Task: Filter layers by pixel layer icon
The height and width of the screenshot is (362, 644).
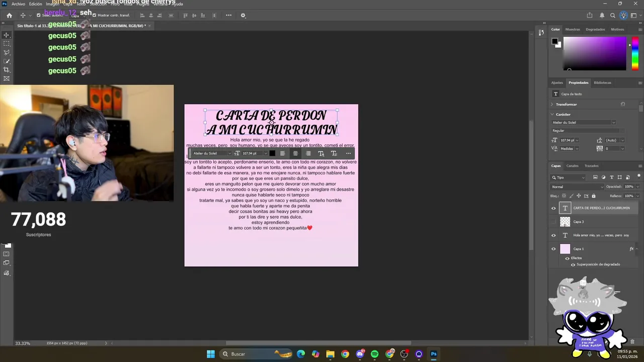Action: click(595, 177)
